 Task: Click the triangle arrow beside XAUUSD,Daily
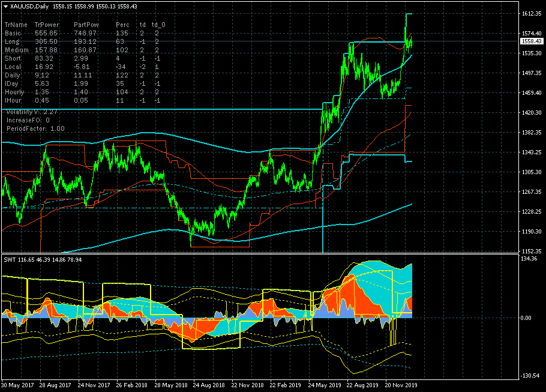6,6
